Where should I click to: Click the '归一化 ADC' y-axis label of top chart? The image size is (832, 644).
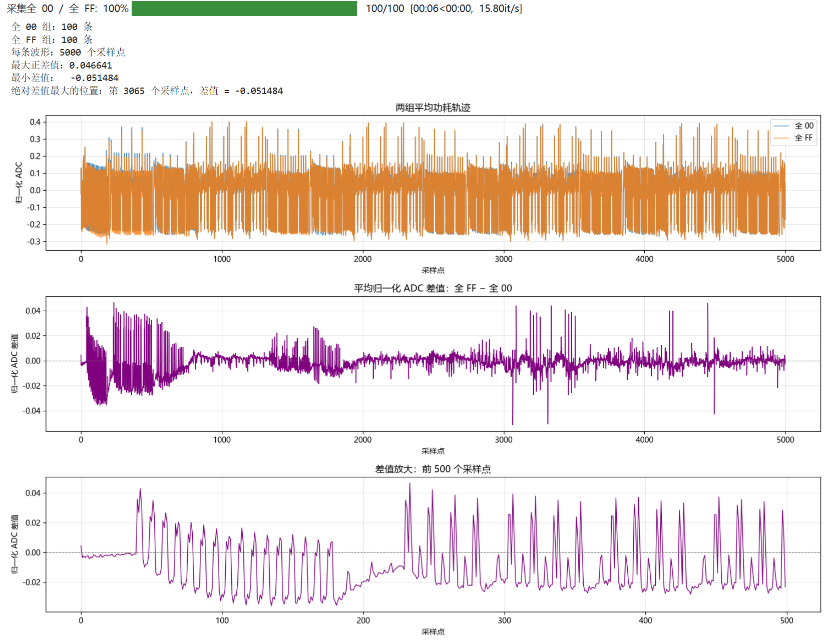19,183
